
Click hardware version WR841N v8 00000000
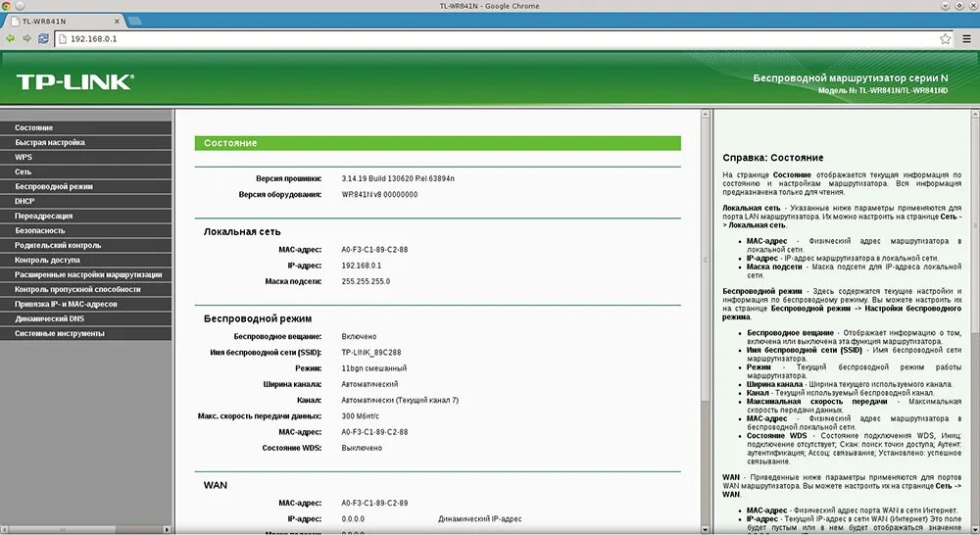(379, 194)
